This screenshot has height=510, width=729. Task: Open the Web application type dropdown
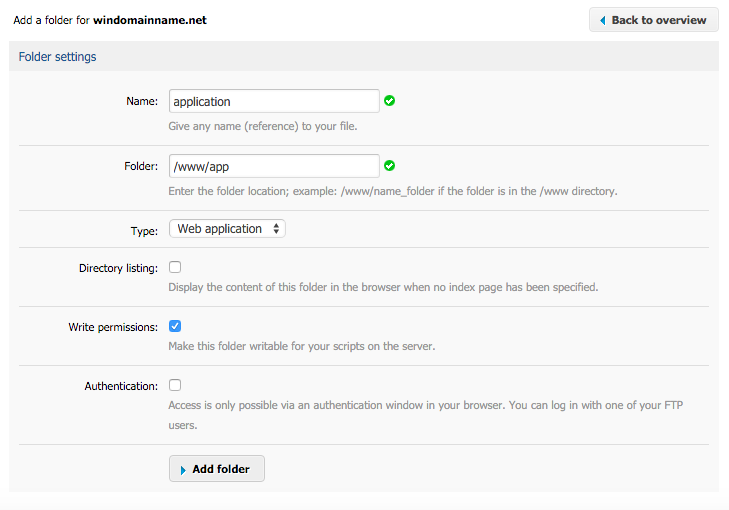[x=227, y=228]
